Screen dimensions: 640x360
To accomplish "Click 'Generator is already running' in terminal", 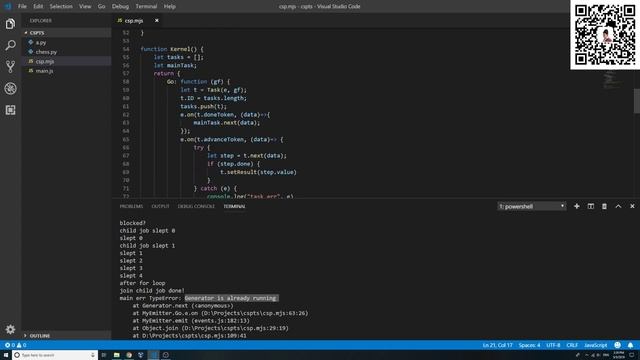I will [x=231, y=298].
